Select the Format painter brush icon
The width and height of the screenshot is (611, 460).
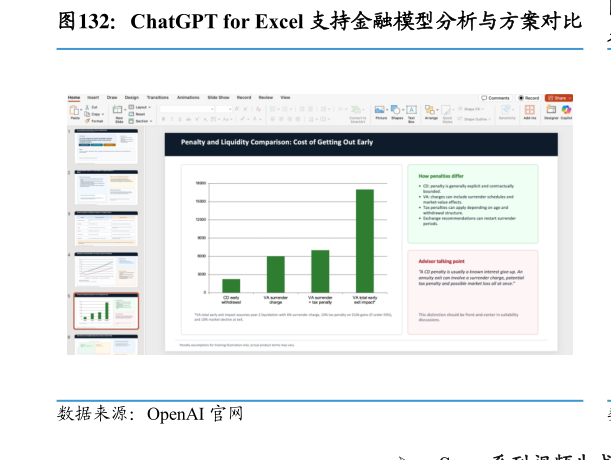pyautogui.click(x=87, y=121)
